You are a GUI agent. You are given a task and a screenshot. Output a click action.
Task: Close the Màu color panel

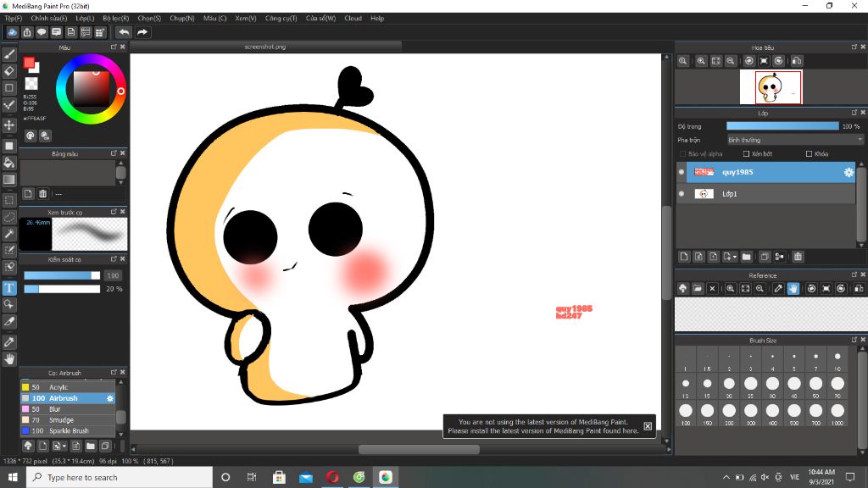click(x=123, y=47)
